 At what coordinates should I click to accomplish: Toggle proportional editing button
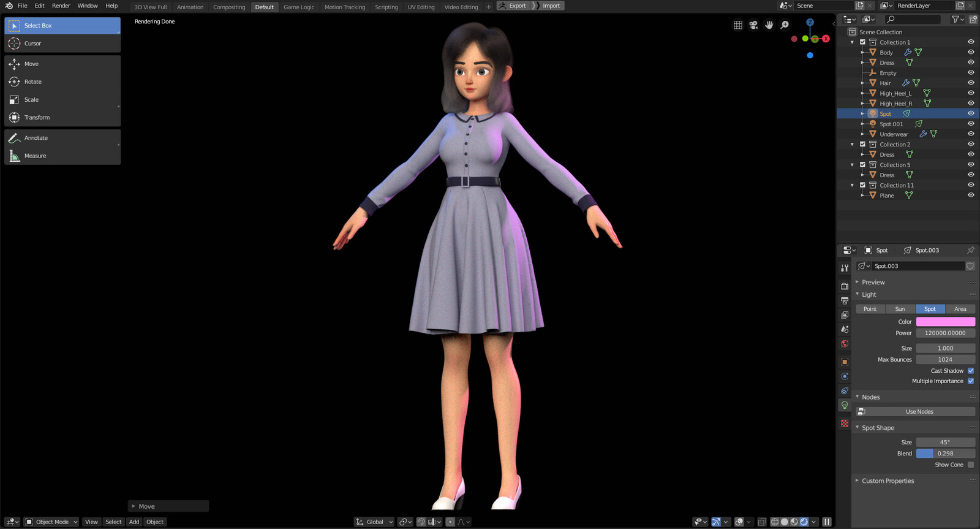click(x=450, y=522)
